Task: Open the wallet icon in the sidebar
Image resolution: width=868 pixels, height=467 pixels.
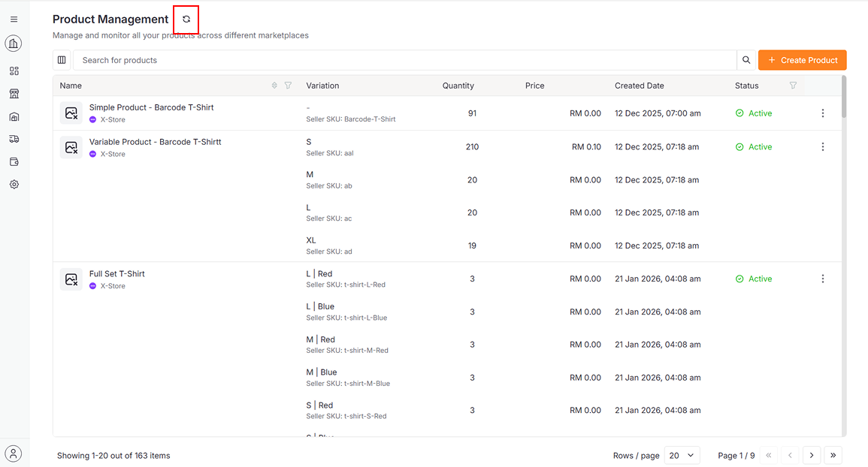Action: tap(14, 161)
